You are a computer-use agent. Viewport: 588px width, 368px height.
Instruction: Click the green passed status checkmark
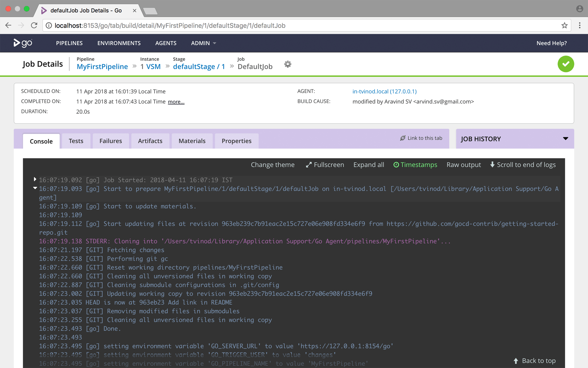click(x=566, y=64)
